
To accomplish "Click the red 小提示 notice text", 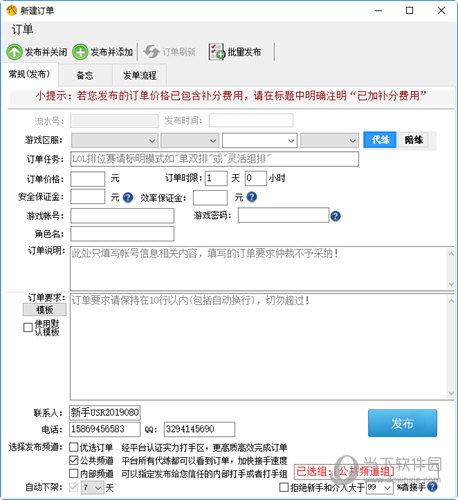I will (x=231, y=96).
